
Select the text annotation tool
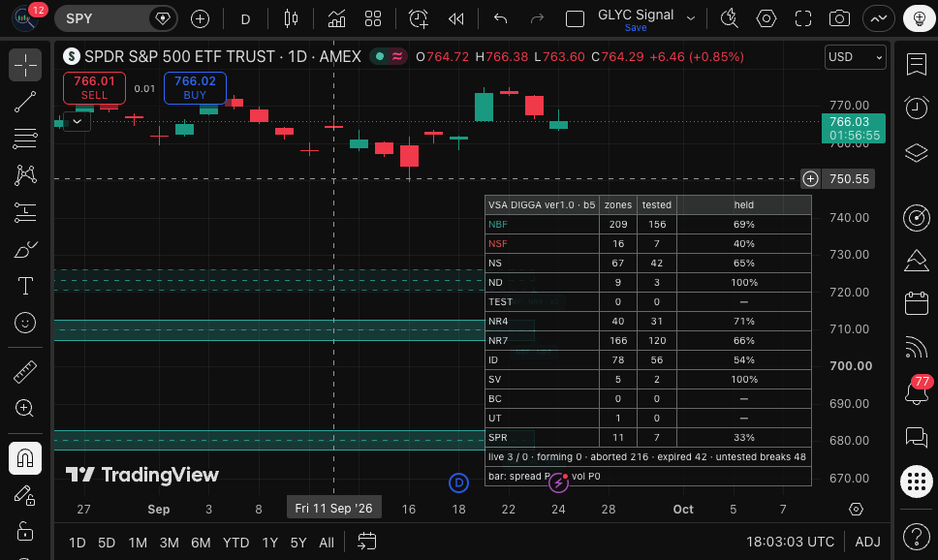click(25, 286)
